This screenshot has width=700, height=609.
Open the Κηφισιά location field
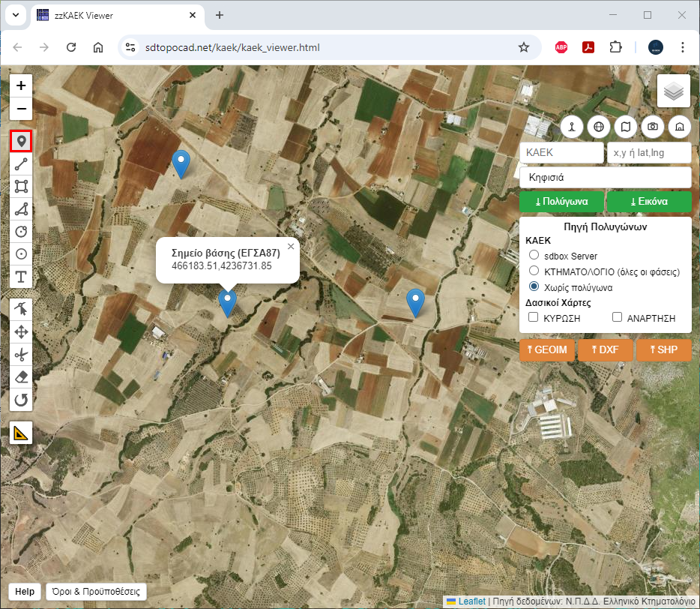[x=604, y=178]
